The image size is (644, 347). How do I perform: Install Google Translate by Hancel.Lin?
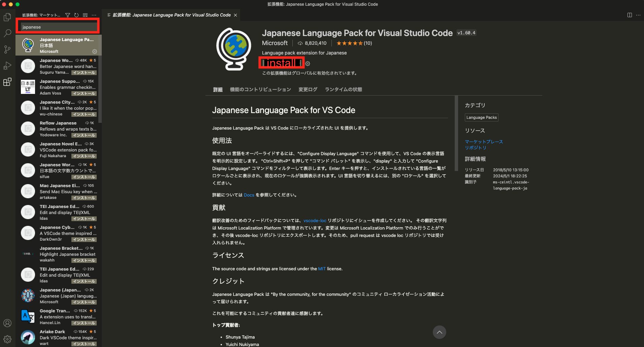coord(84,323)
